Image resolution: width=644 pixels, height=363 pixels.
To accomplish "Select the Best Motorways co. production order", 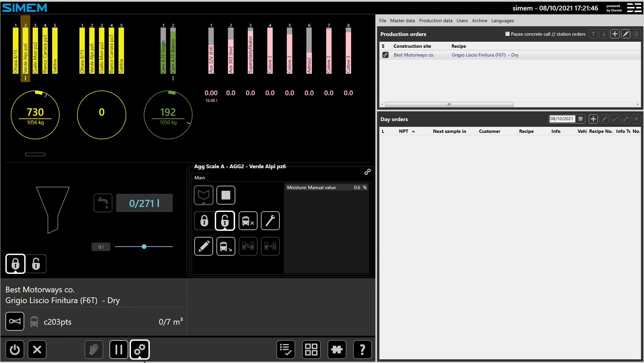I will click(x=414, y=55).
